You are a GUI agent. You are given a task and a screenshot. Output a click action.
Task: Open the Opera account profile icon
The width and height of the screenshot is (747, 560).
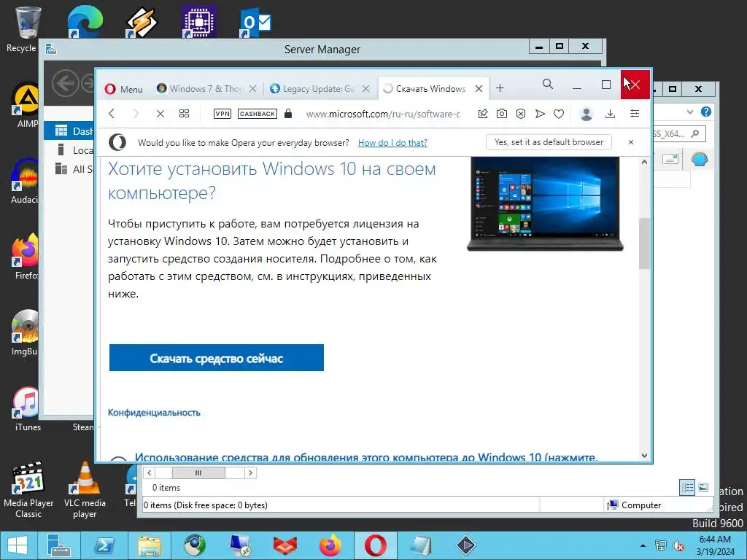tap(587, 113)
